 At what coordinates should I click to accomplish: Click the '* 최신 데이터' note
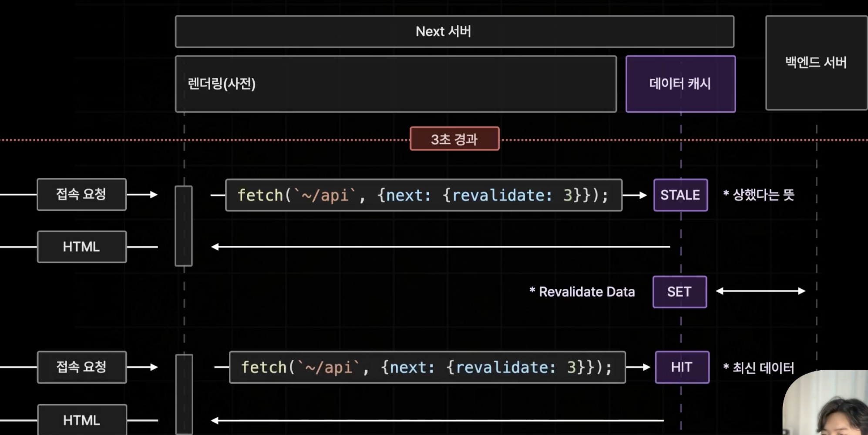759,368
